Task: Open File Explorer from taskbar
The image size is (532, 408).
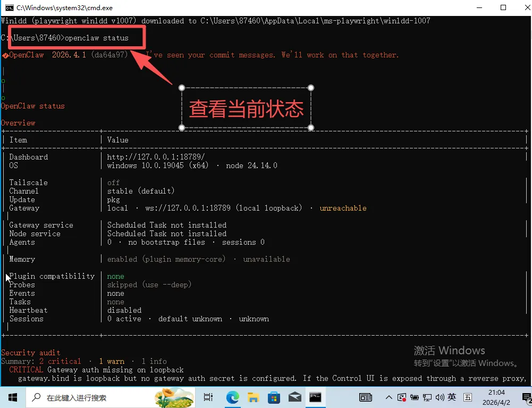Action: point(253,397)
